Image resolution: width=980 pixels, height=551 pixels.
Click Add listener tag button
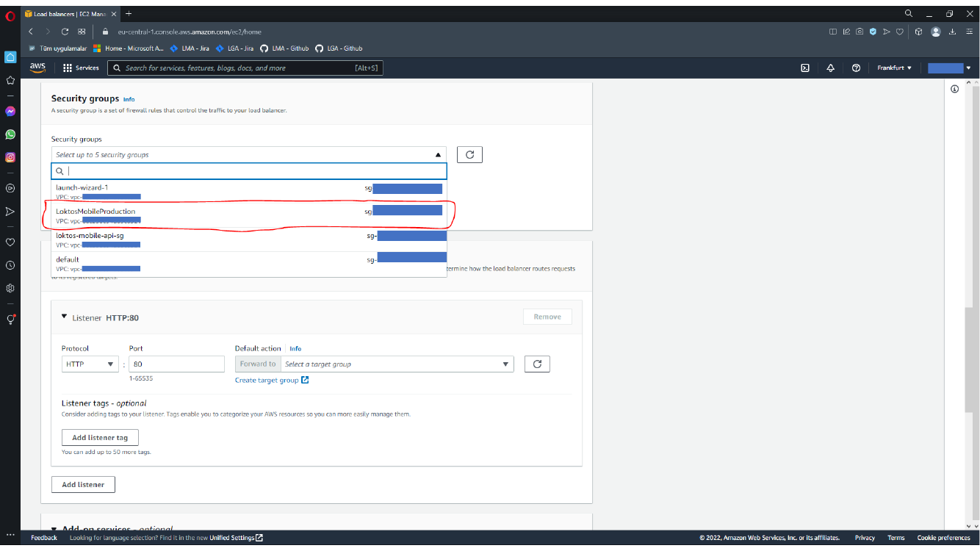(x=100, y=437)
